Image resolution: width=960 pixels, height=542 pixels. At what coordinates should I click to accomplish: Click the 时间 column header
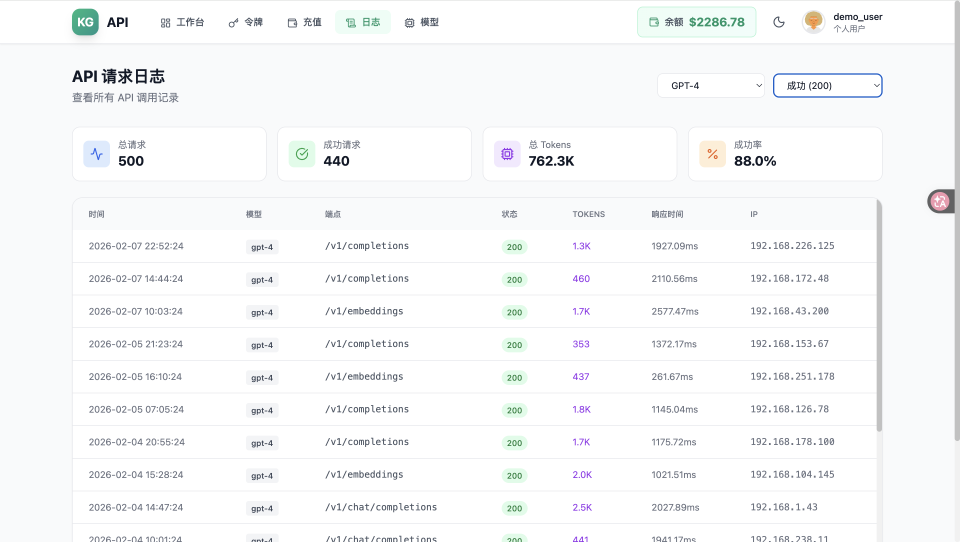point(96,214)
